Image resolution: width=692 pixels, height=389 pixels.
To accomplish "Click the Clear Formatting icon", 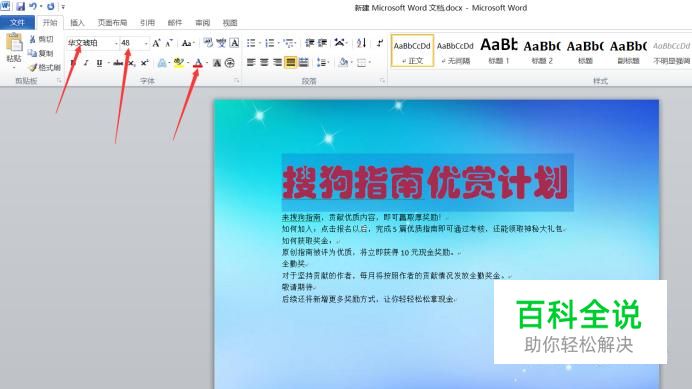I will coord(208,43).
